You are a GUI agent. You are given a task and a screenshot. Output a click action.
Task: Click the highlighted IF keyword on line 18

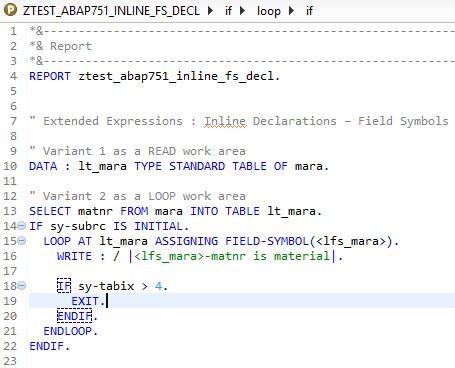pos(64,286)
